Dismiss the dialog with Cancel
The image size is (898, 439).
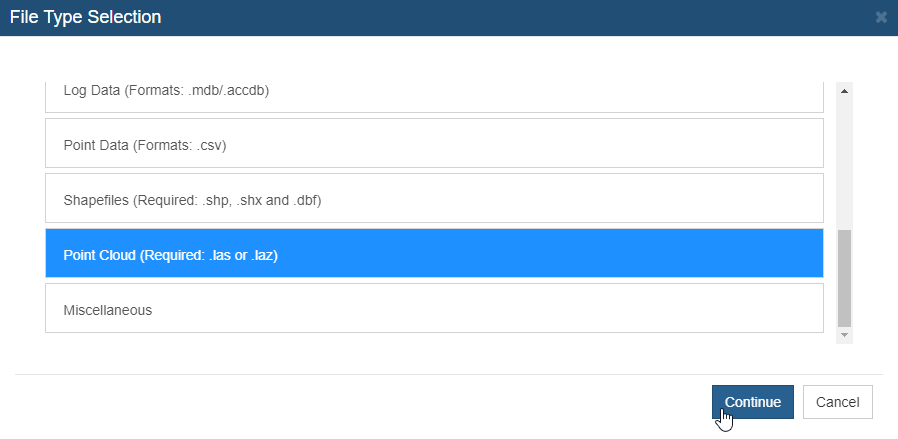[837, 402]
